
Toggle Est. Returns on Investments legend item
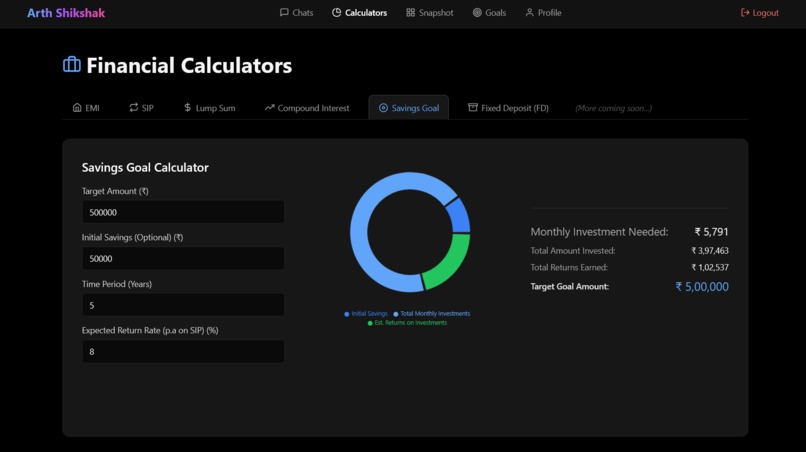click(x=408, y=323)
